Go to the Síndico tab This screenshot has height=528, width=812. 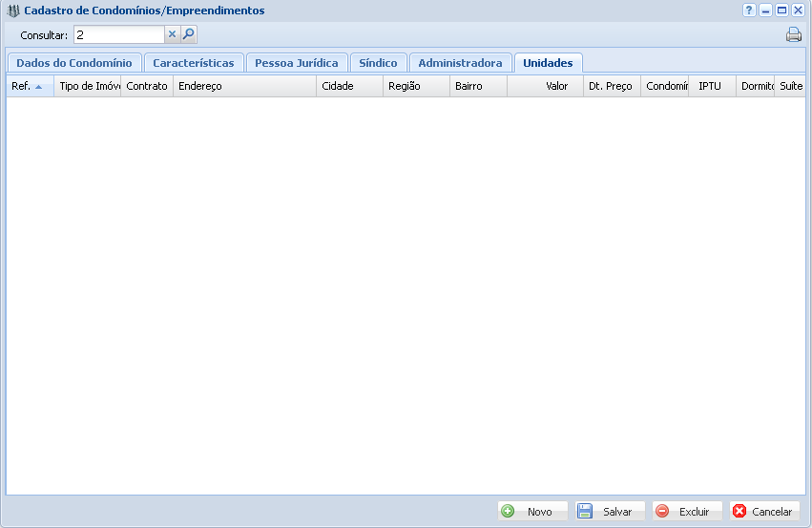point(378,63)
